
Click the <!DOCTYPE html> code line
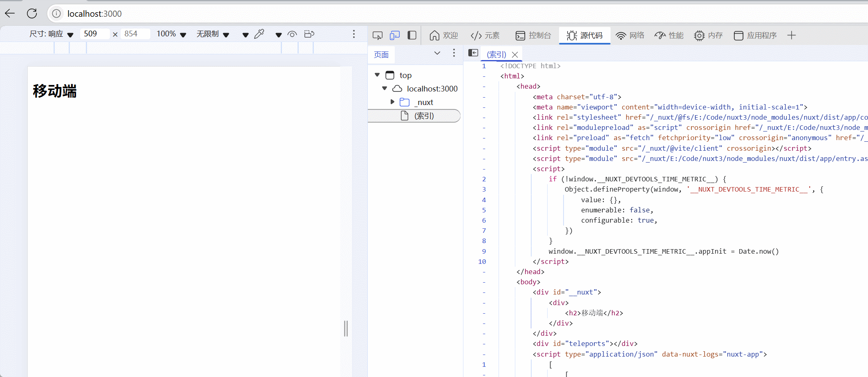coord(530,66)
